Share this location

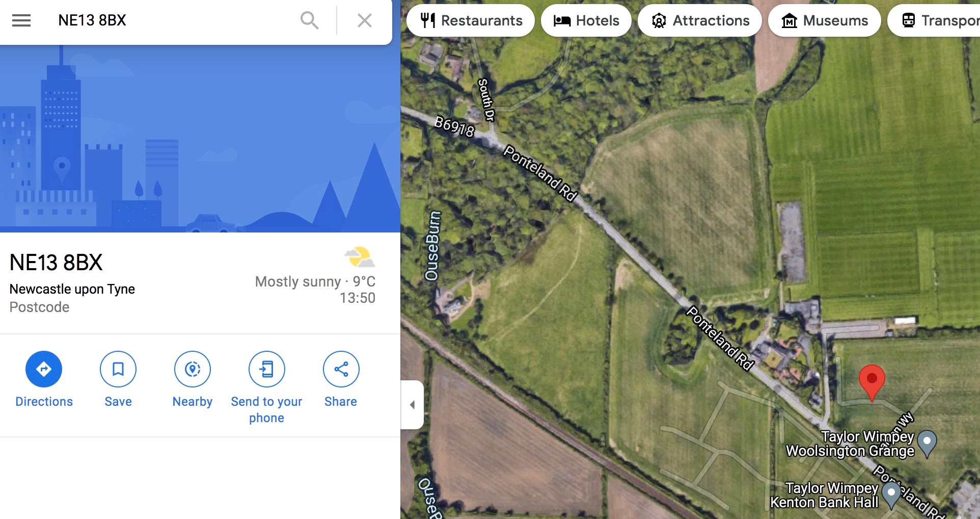(341, 369)
